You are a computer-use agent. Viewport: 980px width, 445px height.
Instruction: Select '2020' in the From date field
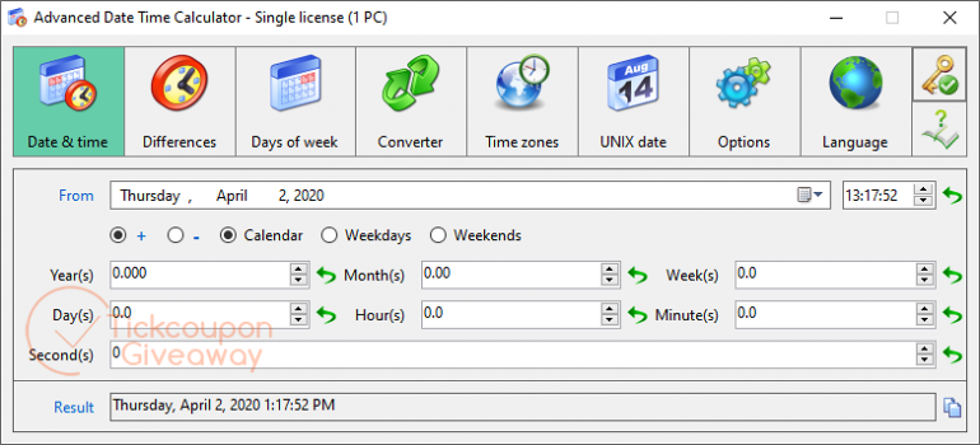(309, 196)
